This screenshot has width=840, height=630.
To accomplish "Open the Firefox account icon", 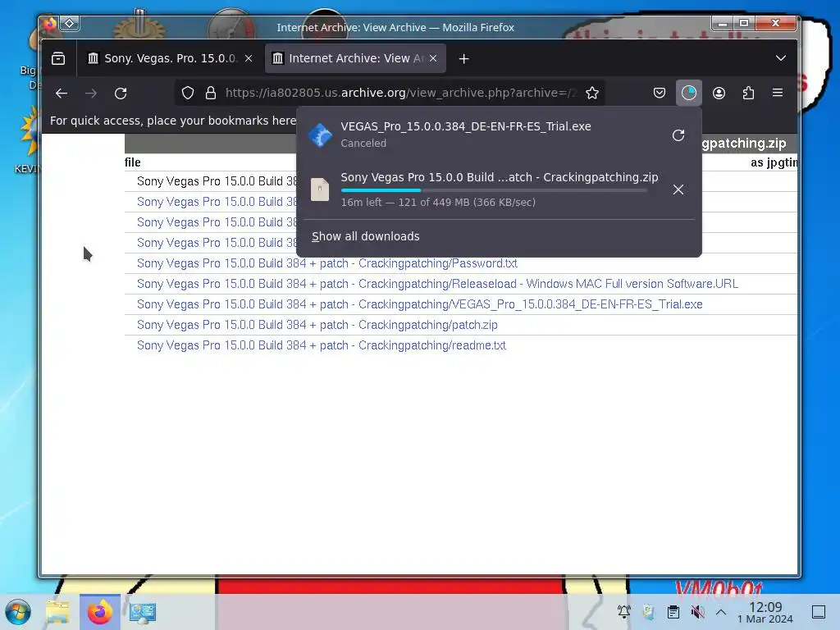I will point(719,94).
